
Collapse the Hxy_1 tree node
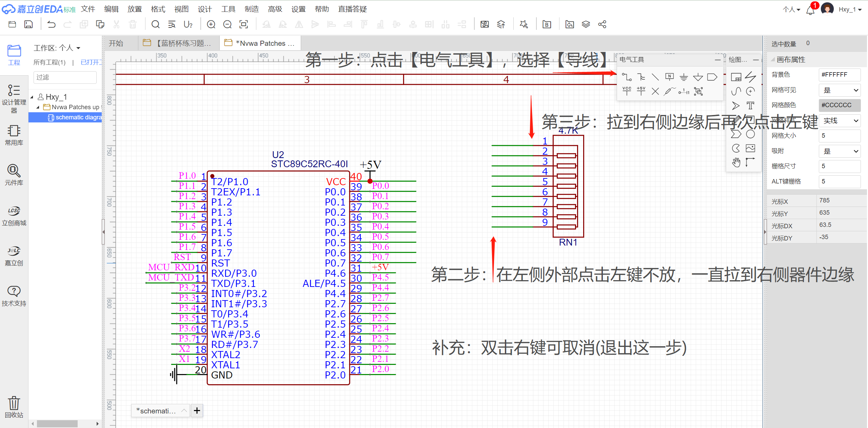(x=32, y=97)
